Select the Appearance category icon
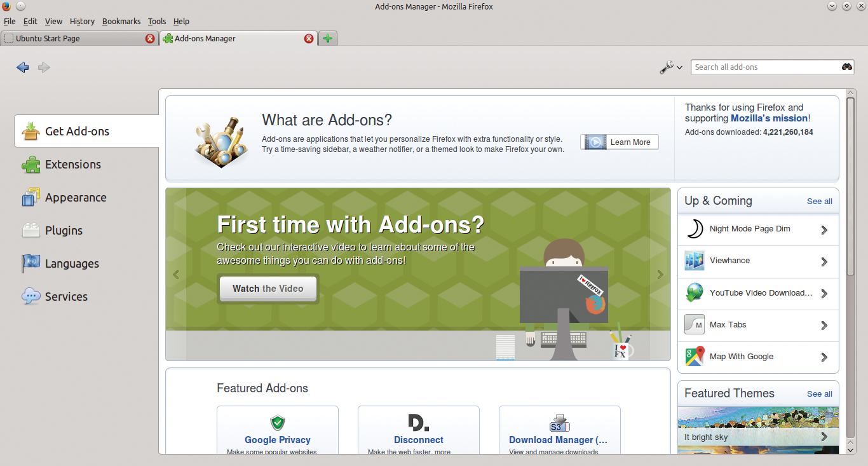Image resolution: width=868 pixels, height=466 pixels. [31, 198]
